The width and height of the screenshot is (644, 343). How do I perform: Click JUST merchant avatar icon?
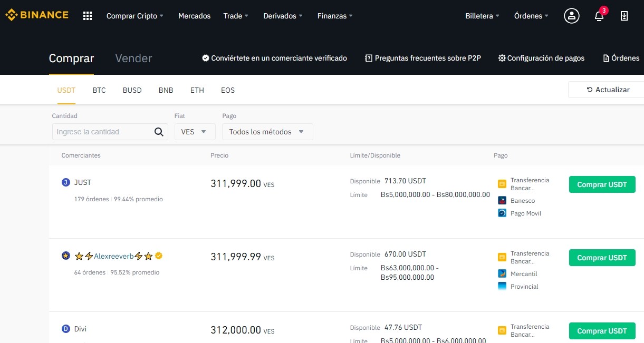[x=66, y=182]
